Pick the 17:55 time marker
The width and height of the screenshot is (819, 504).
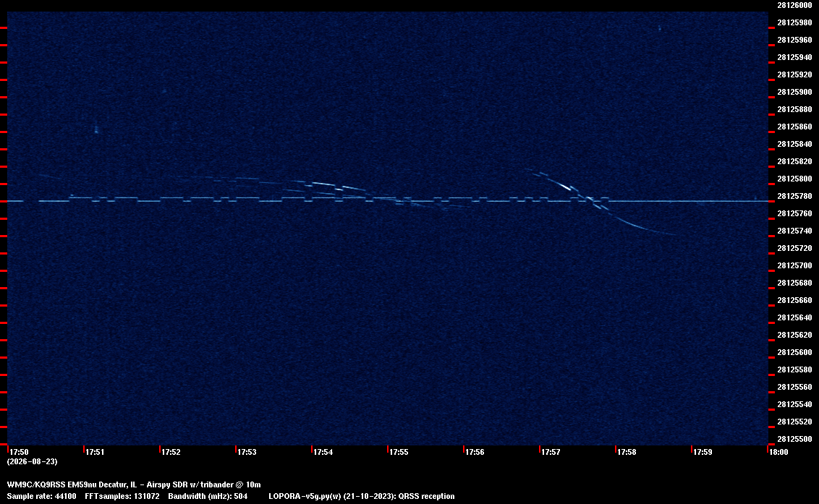(399, 452)
